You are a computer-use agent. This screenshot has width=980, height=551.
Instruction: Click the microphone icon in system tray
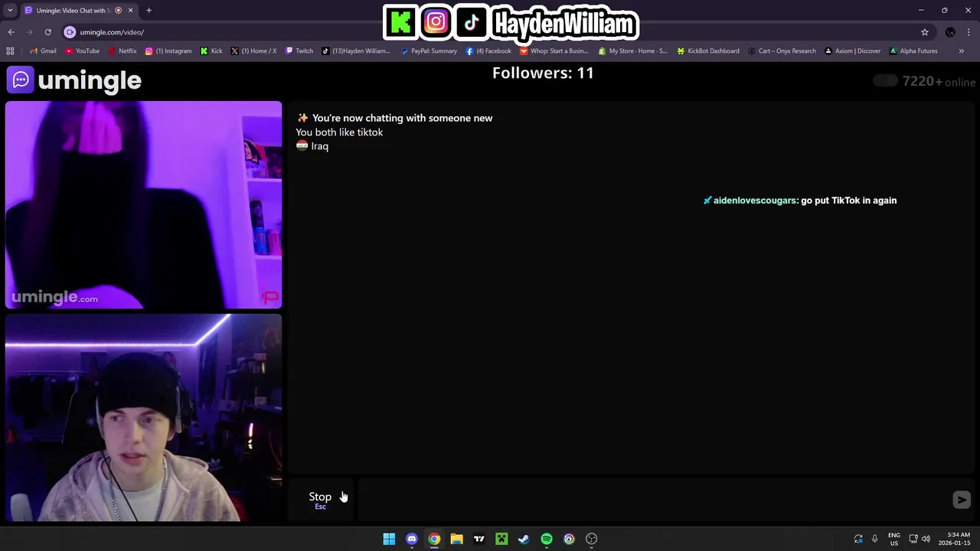(x=874, y=539)
